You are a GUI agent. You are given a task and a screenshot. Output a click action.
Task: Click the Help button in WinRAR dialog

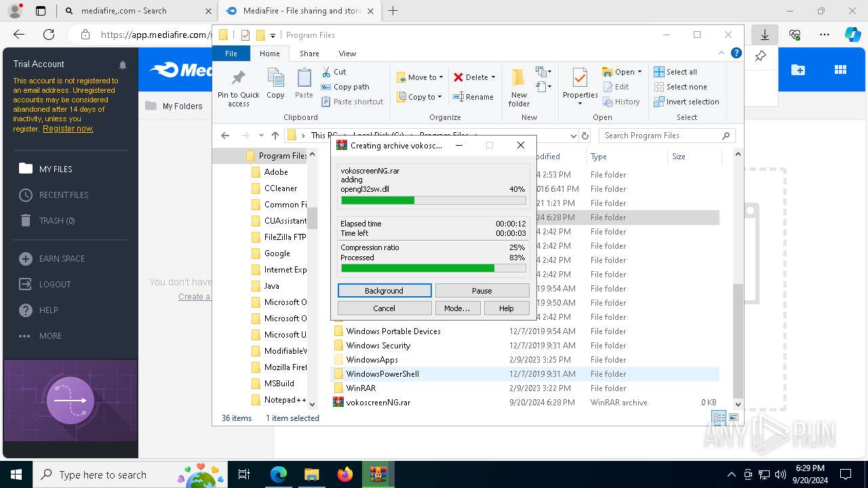point(507,308)
